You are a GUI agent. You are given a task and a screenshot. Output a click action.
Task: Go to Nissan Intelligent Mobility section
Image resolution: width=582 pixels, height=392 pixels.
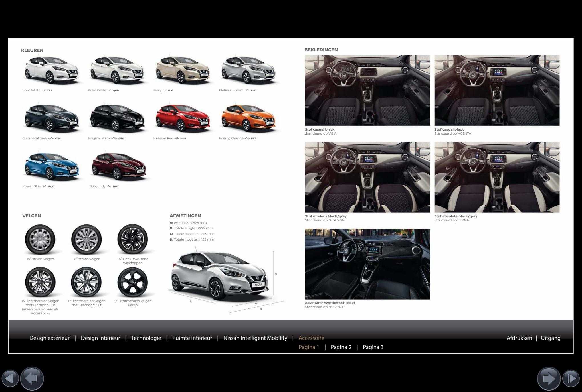[255, 338]
